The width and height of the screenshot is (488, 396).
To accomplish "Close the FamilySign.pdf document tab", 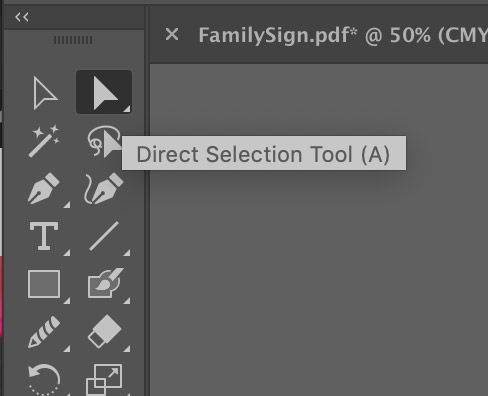I will (172, 34).
